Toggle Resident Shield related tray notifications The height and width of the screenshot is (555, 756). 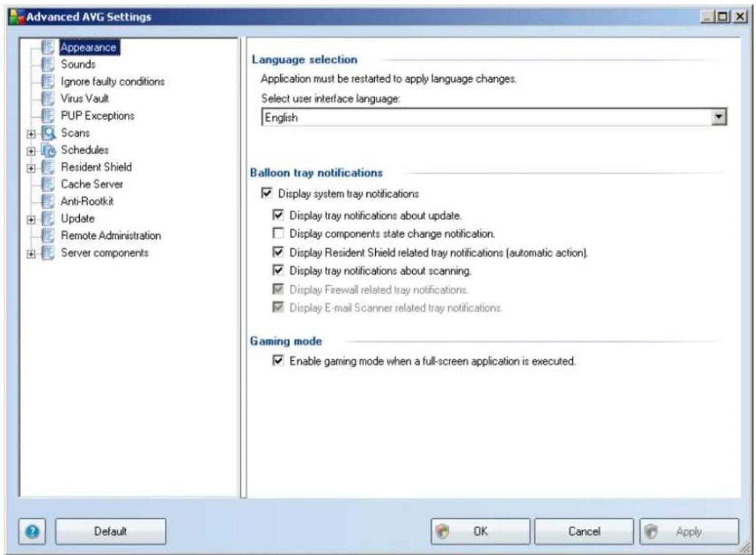point(278,252)
